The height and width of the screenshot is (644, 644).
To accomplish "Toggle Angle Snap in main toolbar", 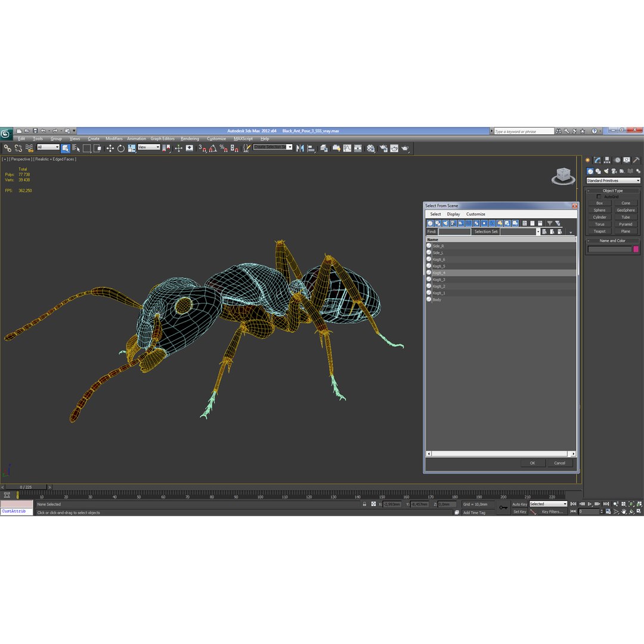I will pos(213,148).
